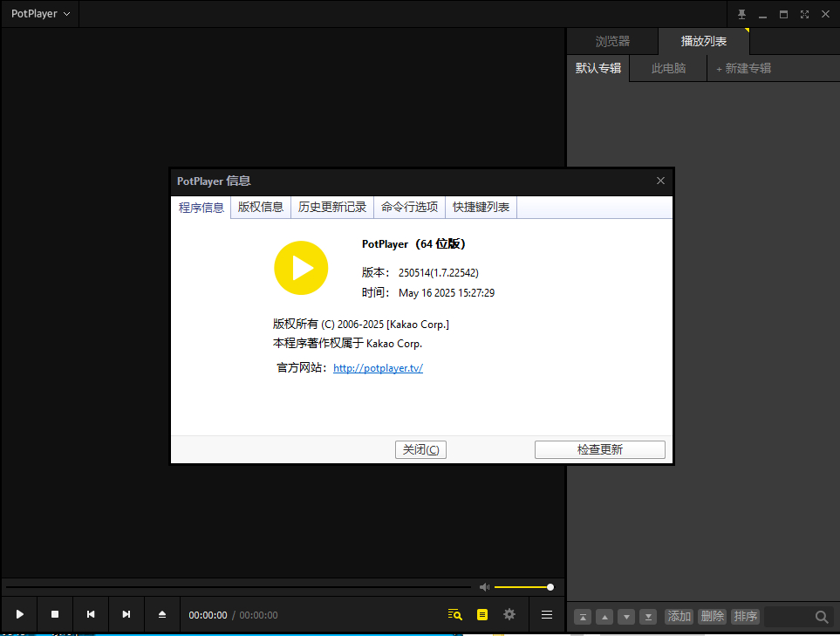
Task: Click the 关闭(C) button
Action: [420, 449]
